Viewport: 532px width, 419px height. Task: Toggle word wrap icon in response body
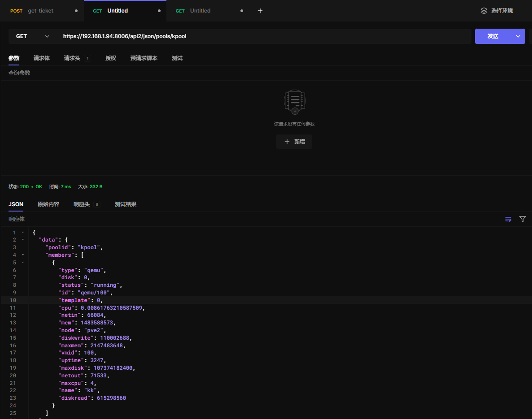[x=508, y=219]
